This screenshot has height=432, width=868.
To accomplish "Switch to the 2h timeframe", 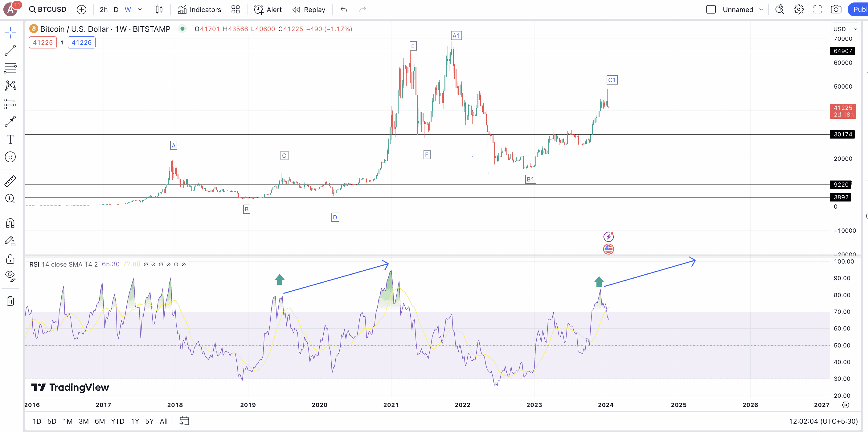I will coord(104,10).
